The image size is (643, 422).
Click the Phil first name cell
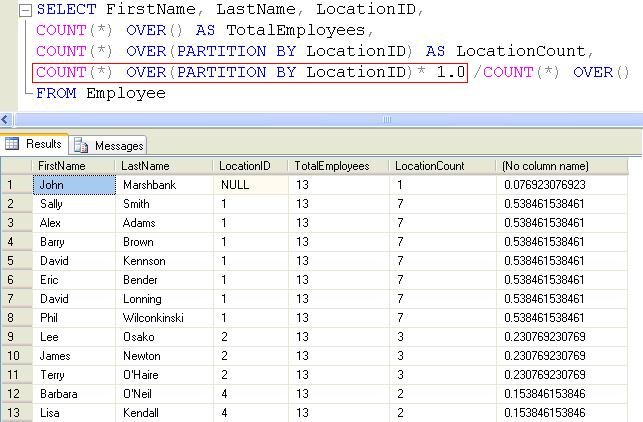(x=74, y=318)
